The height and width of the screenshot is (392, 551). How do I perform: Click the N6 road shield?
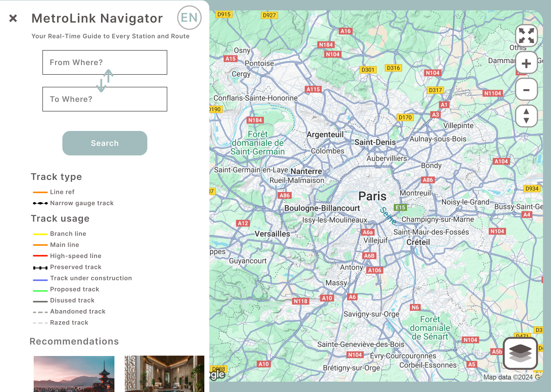click(415, 307)
